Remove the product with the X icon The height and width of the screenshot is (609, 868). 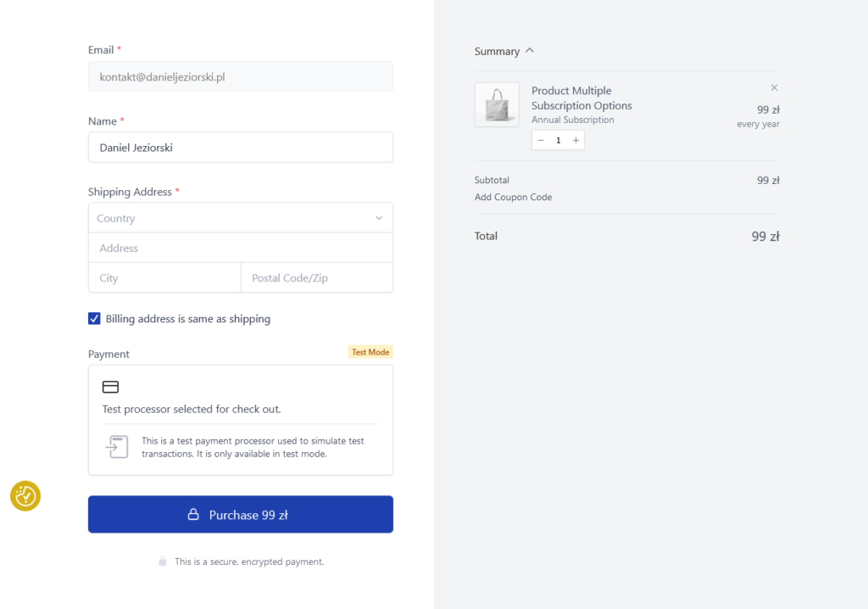pos(774,87)
